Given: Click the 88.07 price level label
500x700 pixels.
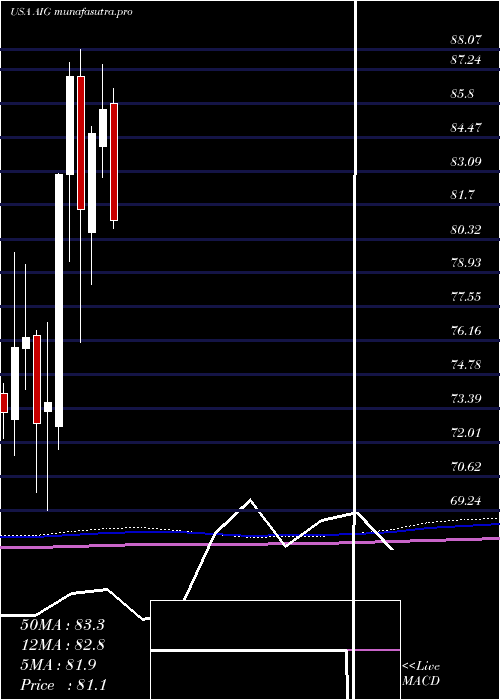Looking at the screenshot, I should pos(466,40).
